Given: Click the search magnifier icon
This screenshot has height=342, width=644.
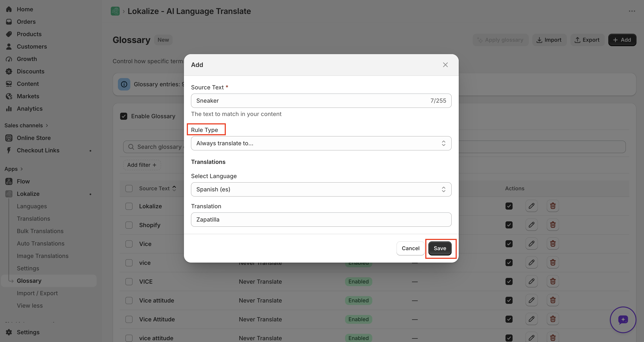Looking at the screenshot, I should [131, 147].
